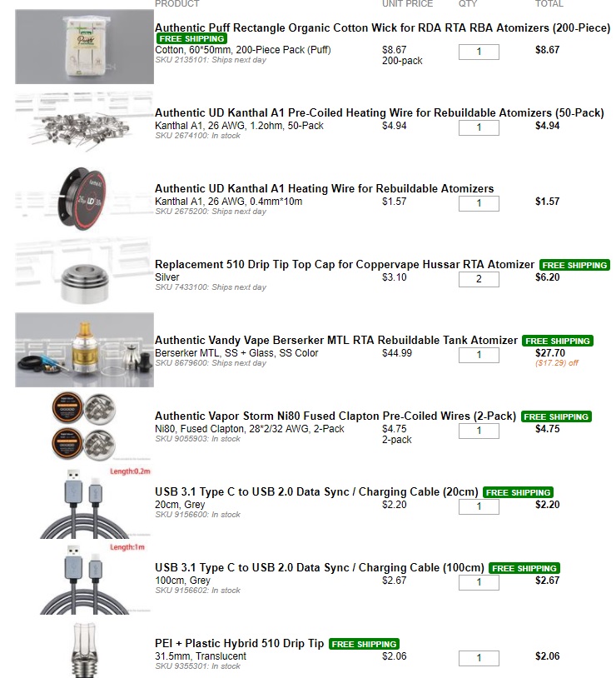The height and width of the screenshot is (678, 616).
Task: Focus quantity box for Berserker MTL atomizer
Action: [x=479, y=355]
